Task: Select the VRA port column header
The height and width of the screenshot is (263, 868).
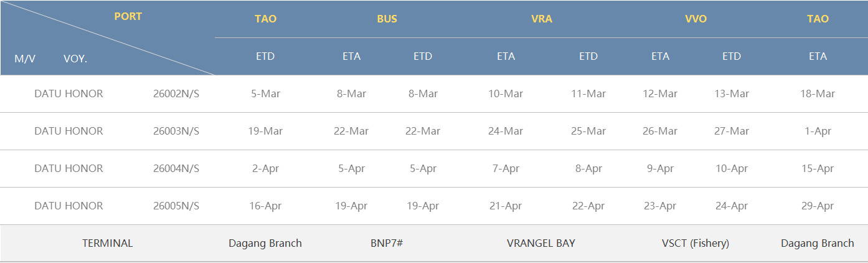Action: (541, 19)
